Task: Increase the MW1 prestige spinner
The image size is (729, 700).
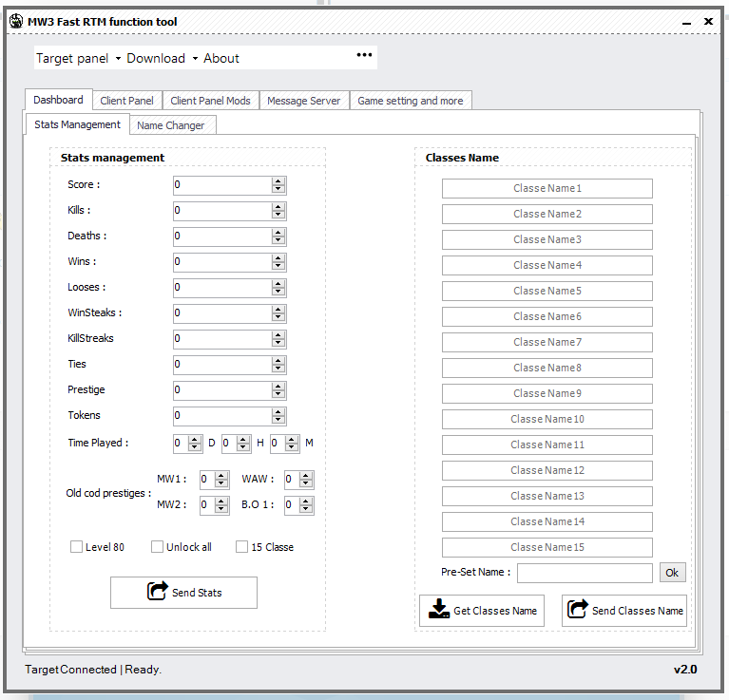Action: (x=221, y=476)
